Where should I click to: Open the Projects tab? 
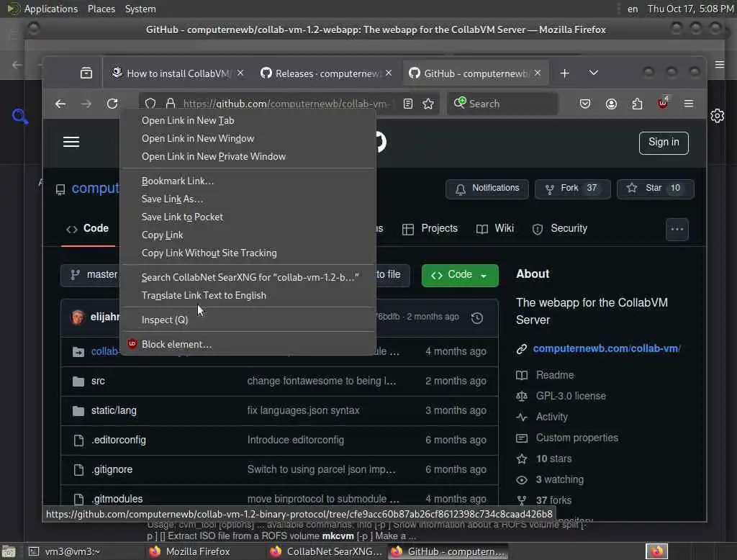(430, 228)
